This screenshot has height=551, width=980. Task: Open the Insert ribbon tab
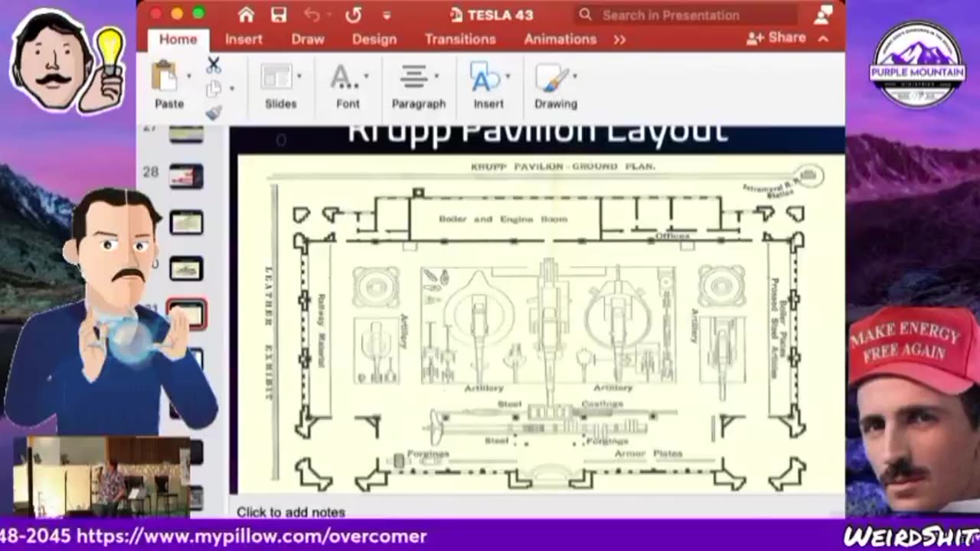pos(243,39)
